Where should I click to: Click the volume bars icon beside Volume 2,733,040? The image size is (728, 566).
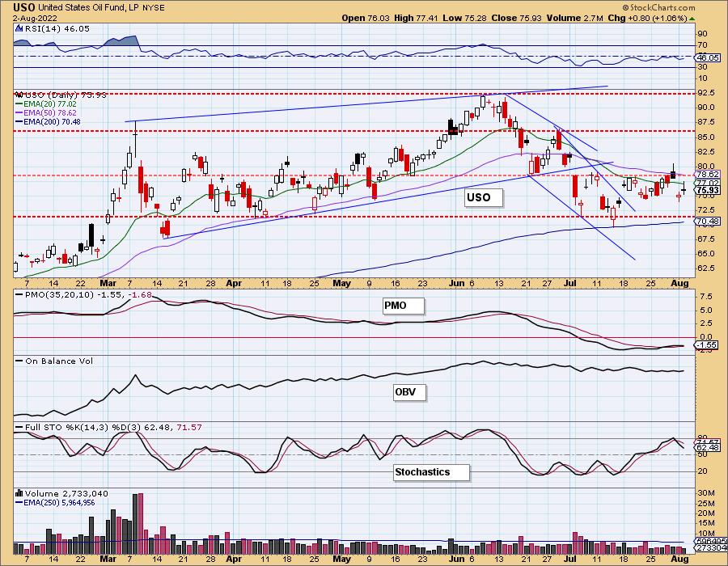click(19, 493)
